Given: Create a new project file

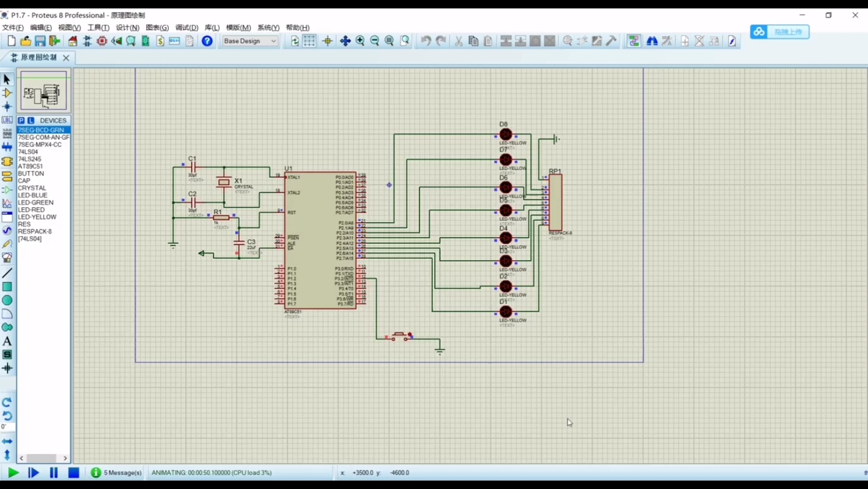Looking at the screenshot, I should tap(11, 41).
